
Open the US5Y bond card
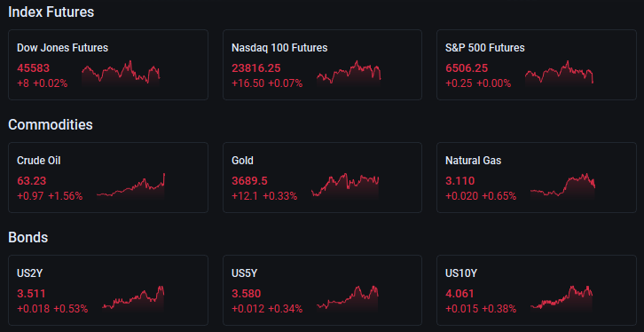322,290
